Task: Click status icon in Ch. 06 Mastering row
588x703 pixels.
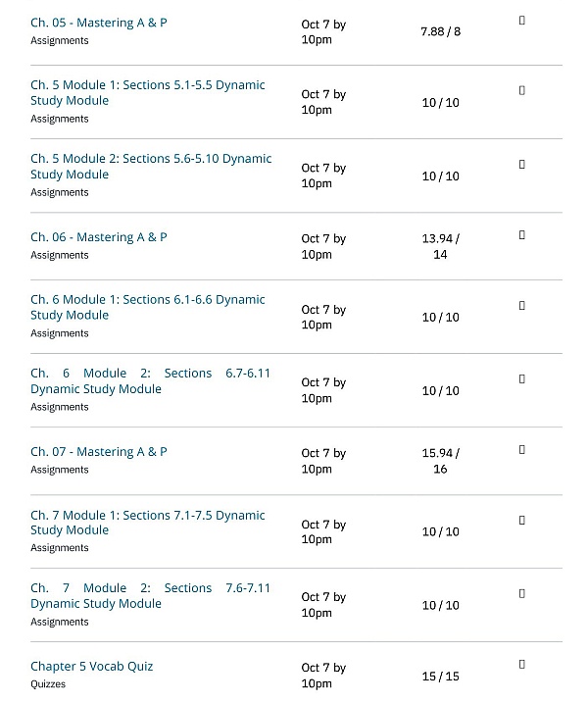Action: (522, 235)
